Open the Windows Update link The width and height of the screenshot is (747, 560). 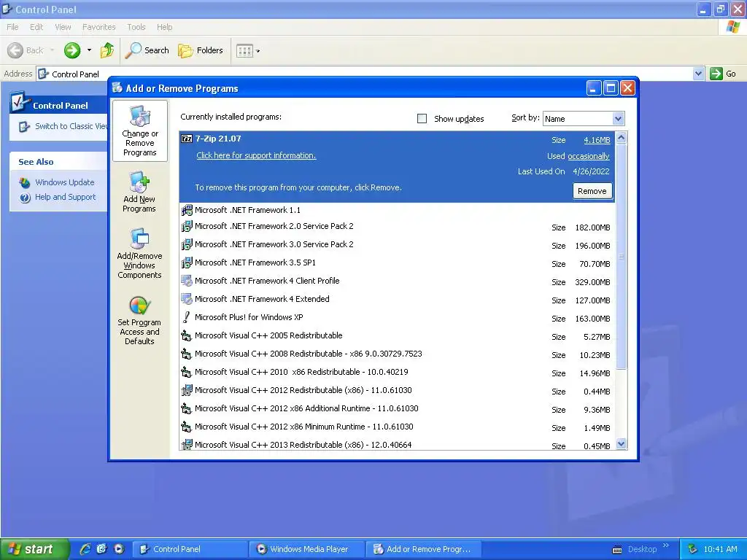(x=65, y=182)
